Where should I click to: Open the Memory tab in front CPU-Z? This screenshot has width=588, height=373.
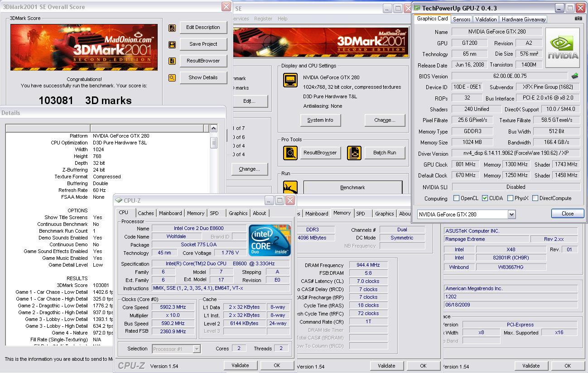point(196,213)
